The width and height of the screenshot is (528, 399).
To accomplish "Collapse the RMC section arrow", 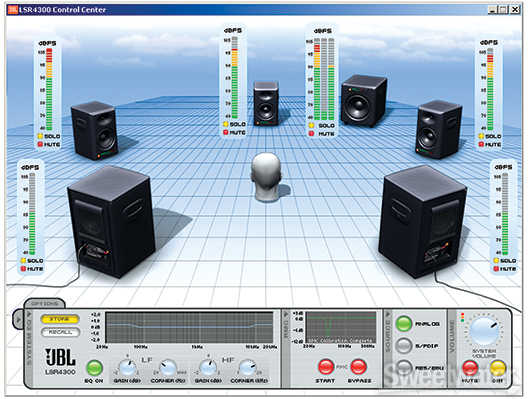I will pos(286,314).
